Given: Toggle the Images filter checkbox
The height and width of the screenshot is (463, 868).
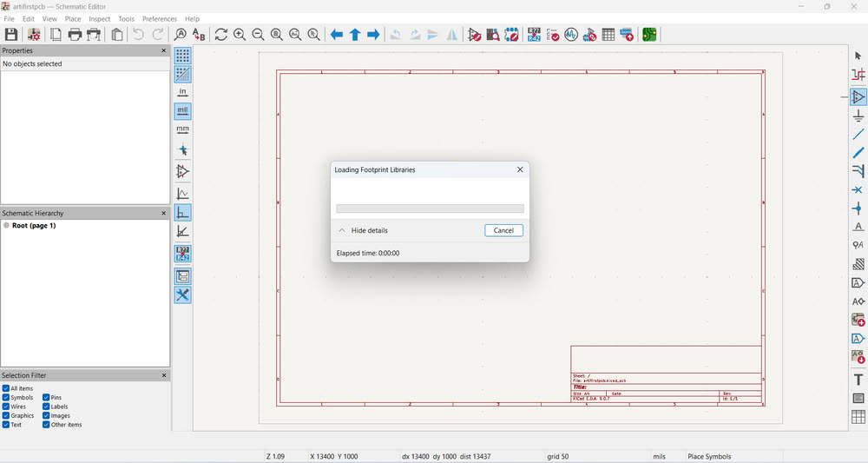Looking at the screenshot, I should pos(47,415).
